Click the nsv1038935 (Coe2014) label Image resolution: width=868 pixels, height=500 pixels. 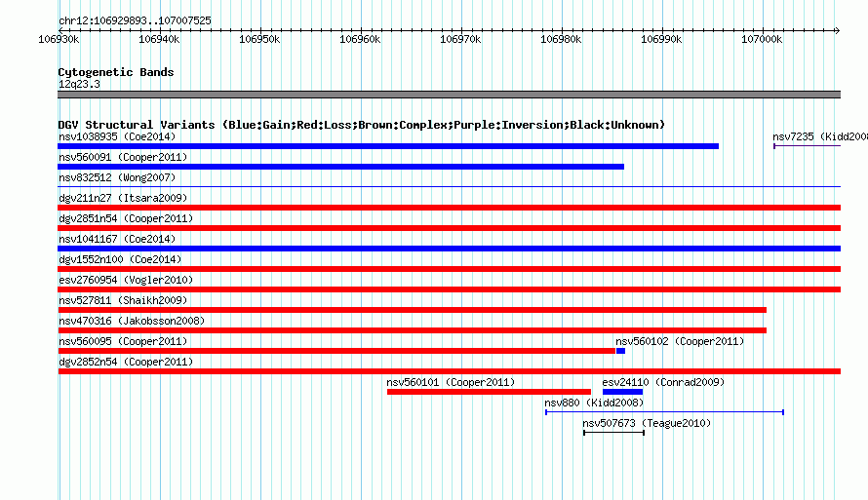point(117,136)
